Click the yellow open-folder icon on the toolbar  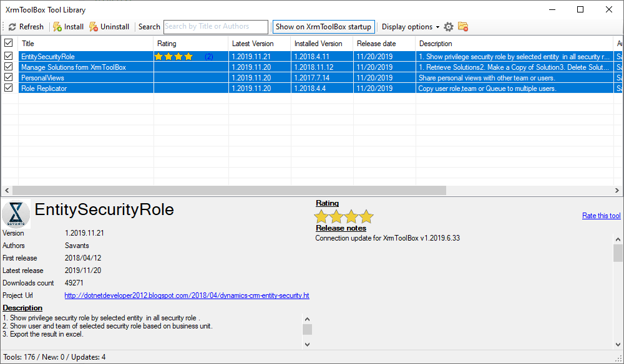click(x=462, y=27)
